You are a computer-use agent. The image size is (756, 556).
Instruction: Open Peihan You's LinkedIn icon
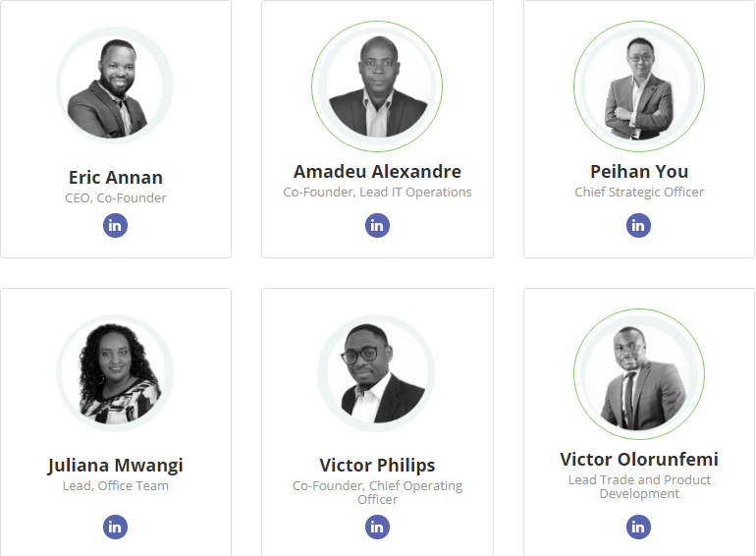tap(638, 225)
